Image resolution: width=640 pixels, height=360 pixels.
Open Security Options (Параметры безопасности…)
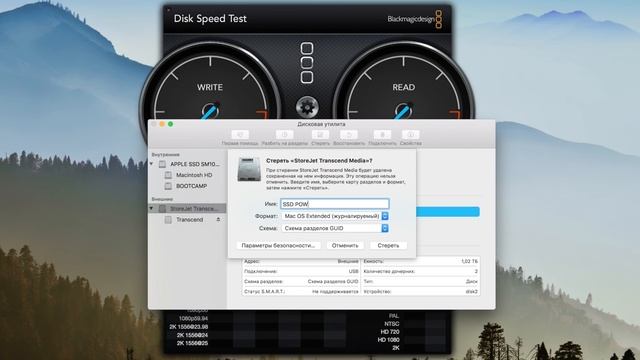click(278, 246)
